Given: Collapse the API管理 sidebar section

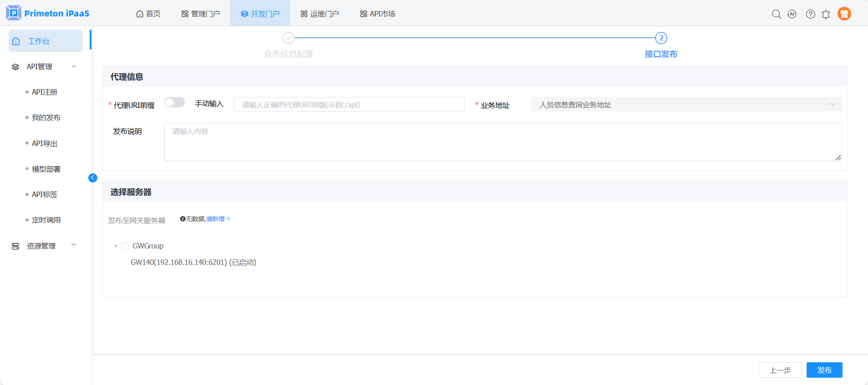Looking at the screenshot, I should point(74,66).
